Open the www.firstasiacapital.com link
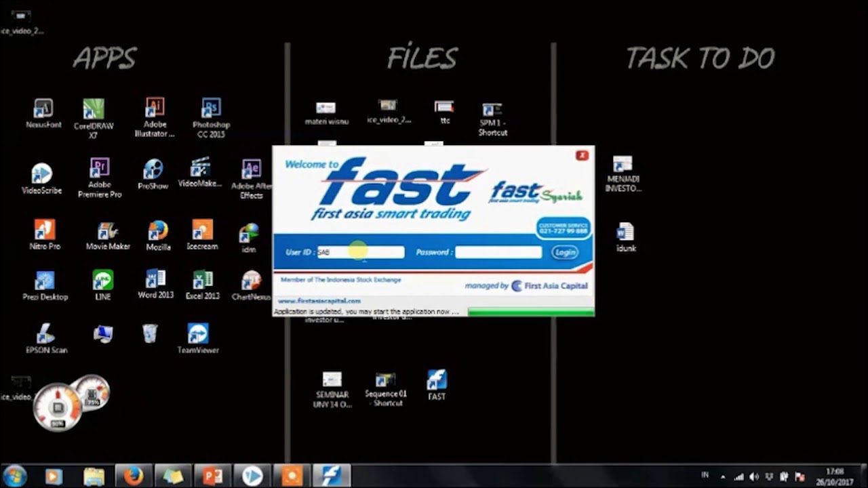This screenshot has width=868, height=488. [x=319, y=301]
